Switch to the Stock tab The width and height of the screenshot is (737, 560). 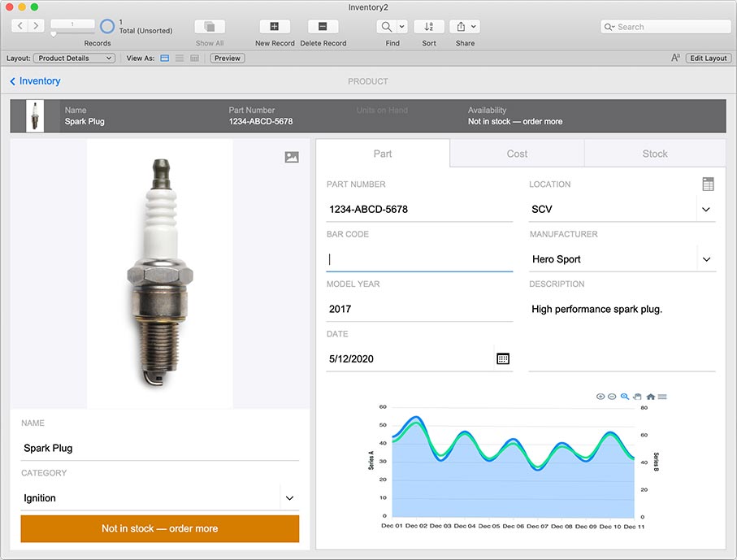click(x=654, y=154)
